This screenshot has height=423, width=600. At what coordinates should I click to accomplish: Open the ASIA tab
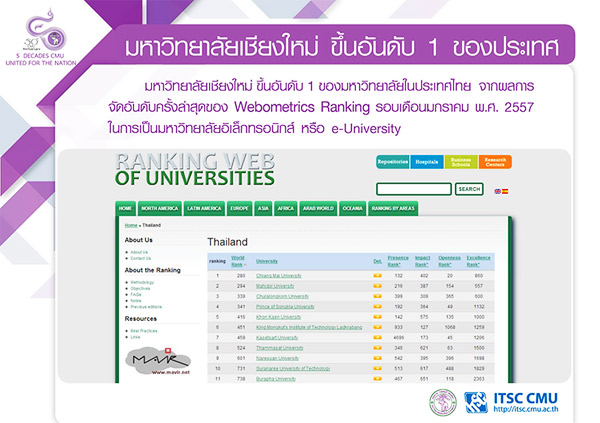click(x=263, y=208)
